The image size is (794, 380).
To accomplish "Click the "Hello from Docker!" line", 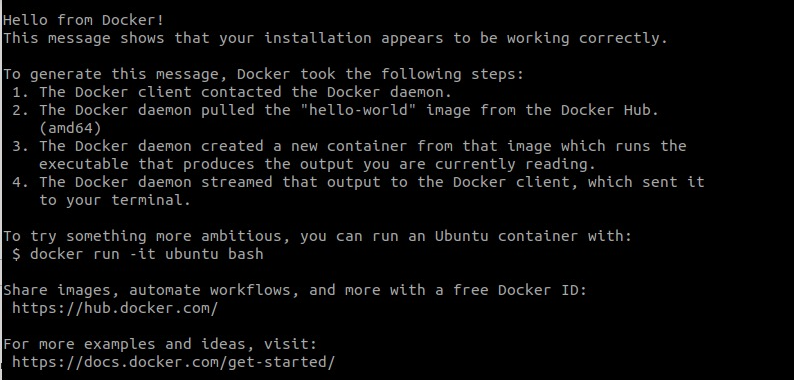I will [x=84, y=20].
